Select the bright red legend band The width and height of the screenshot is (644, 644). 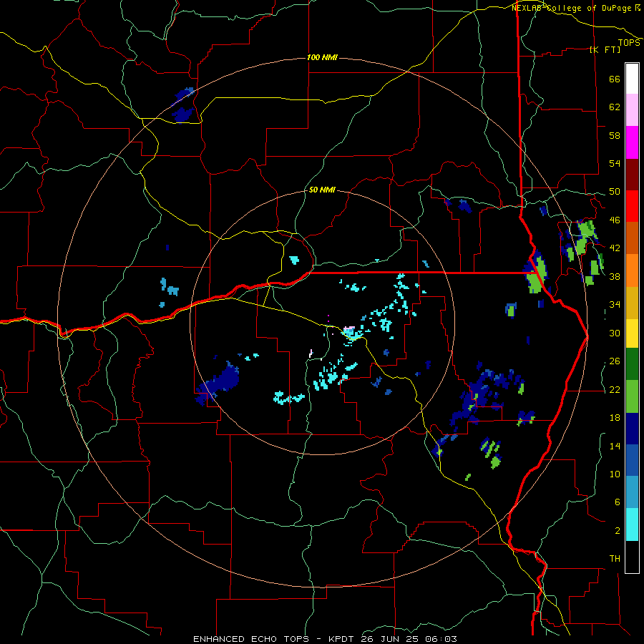[632, 206]
